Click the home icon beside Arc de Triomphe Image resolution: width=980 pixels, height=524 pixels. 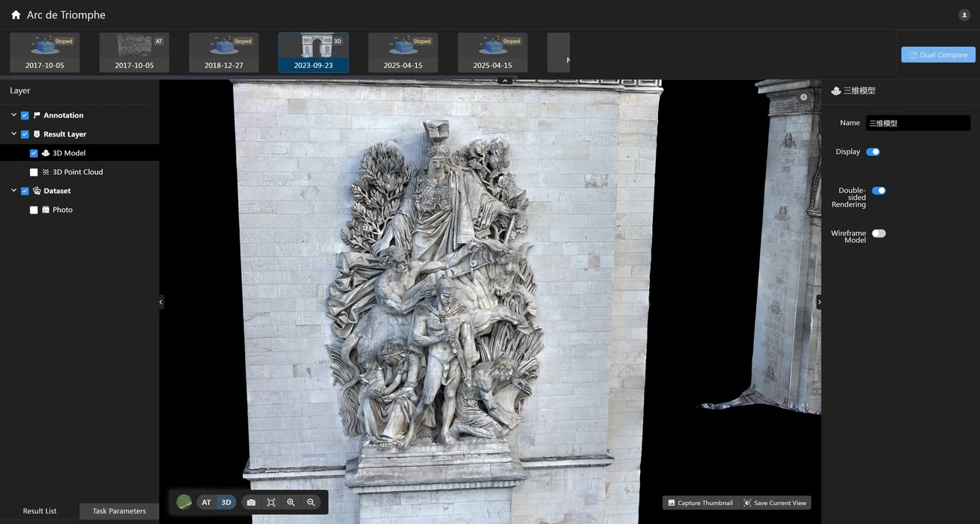pos(16,15)
